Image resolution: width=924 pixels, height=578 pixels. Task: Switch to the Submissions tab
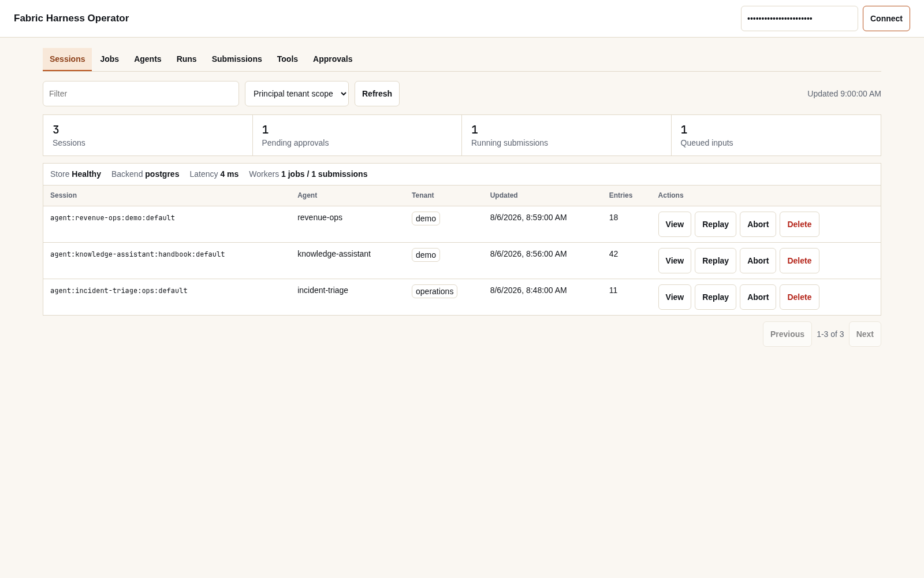tap(237, 59)
